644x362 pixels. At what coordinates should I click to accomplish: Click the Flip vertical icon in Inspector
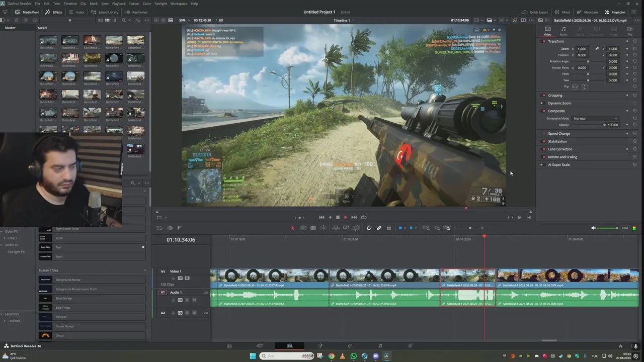[584, 87]
